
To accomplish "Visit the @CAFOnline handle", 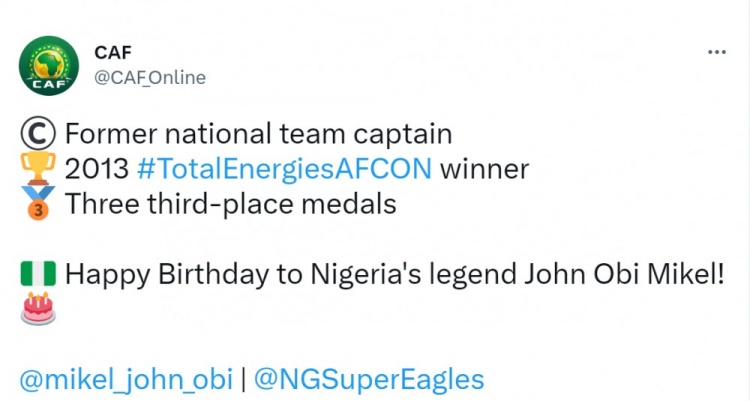I will (150, 78).
